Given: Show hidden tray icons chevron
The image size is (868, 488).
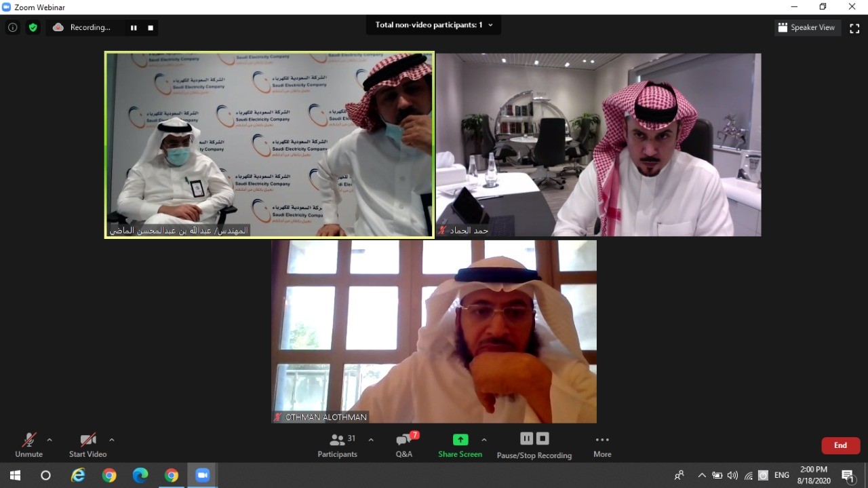Looking at the screenshot, I should [x=702, y=476].
